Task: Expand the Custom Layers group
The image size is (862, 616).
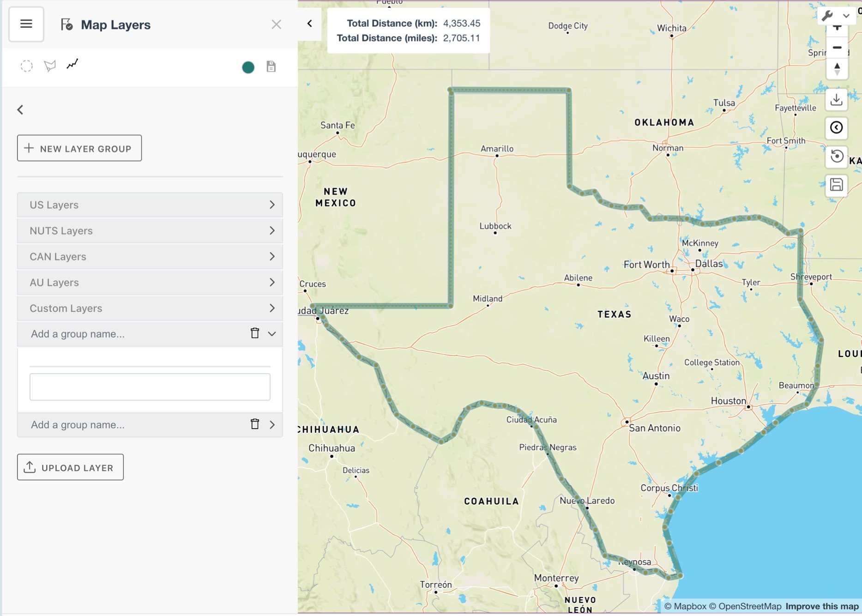Action: coord(150,308)
